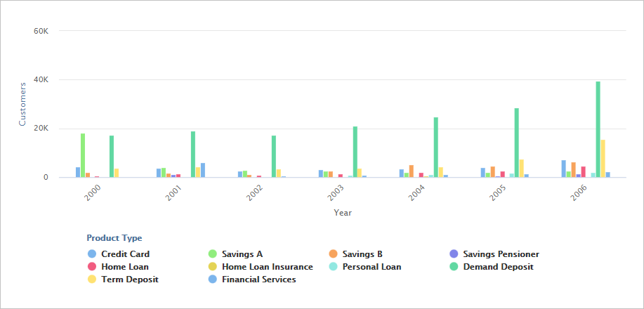
Task: Hide the Savings B series via legend
Action: coord(362,254)
